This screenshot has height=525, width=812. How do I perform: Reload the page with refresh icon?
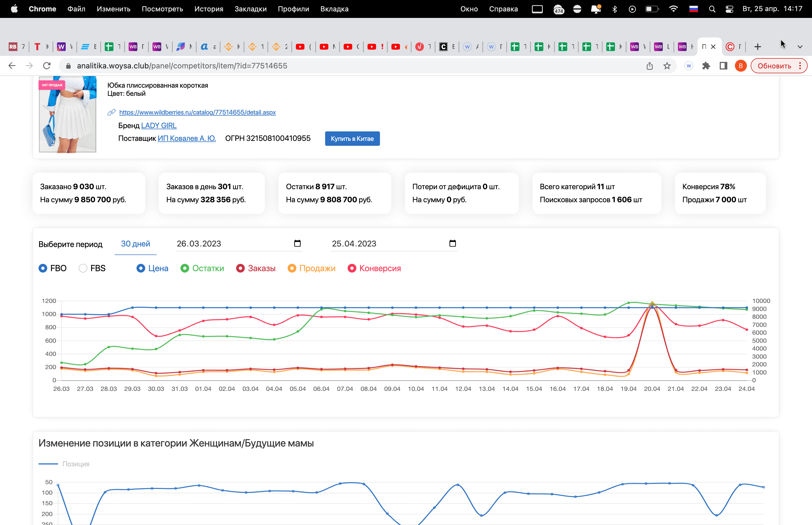click(x=47, y=66)
